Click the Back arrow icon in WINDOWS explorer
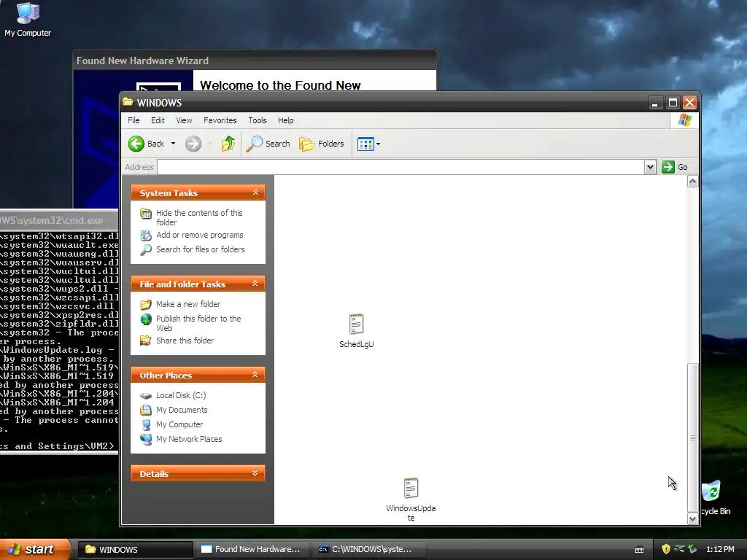This screenshot has height=560, width=747. [136, 144]
